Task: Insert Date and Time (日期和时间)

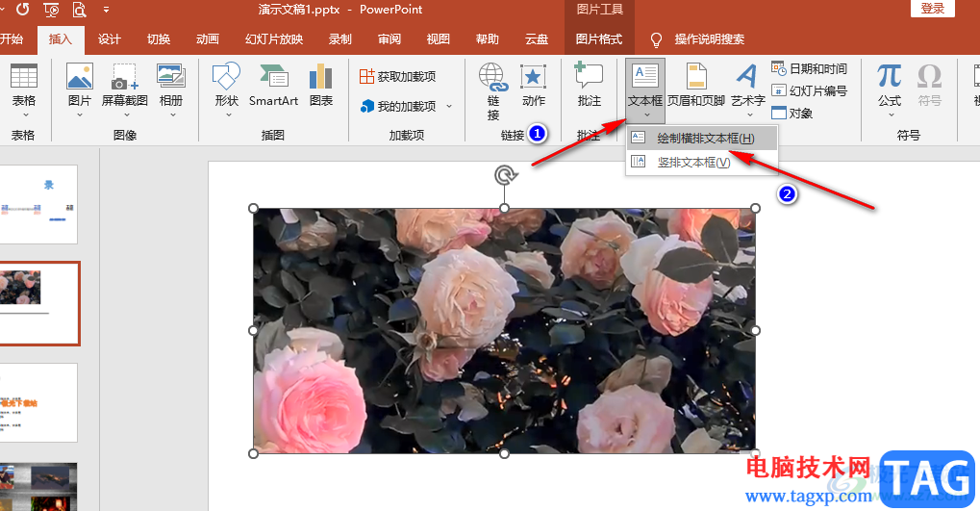Action: point(810,68)
